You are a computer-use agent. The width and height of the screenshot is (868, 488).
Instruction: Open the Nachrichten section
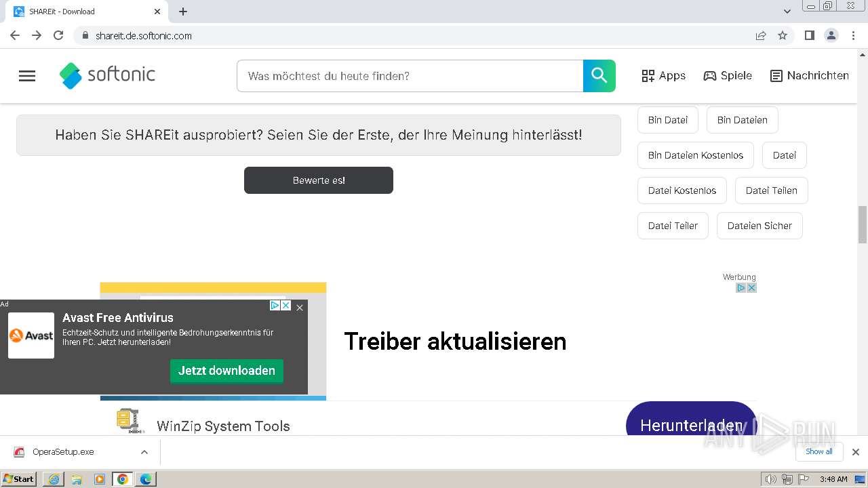(810, 76)
